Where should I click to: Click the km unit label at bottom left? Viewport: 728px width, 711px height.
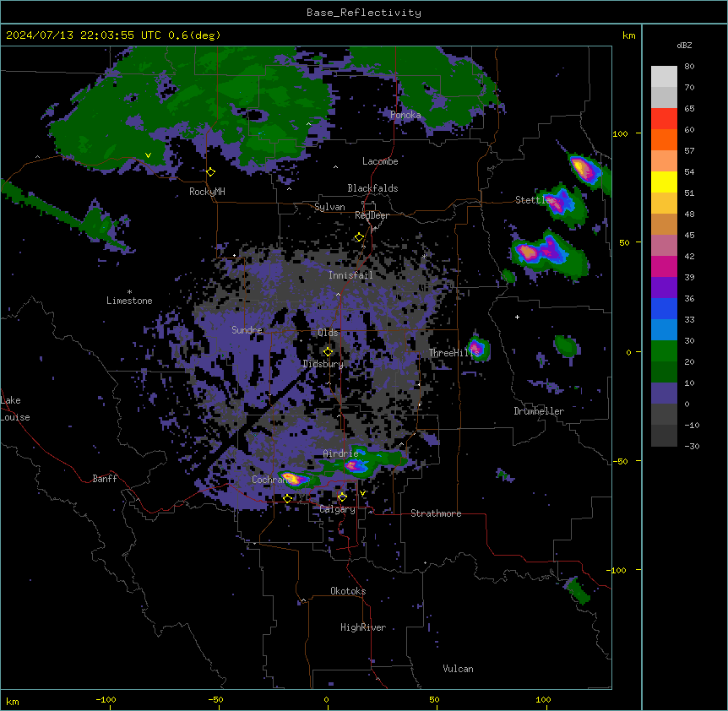pos(13,701)
